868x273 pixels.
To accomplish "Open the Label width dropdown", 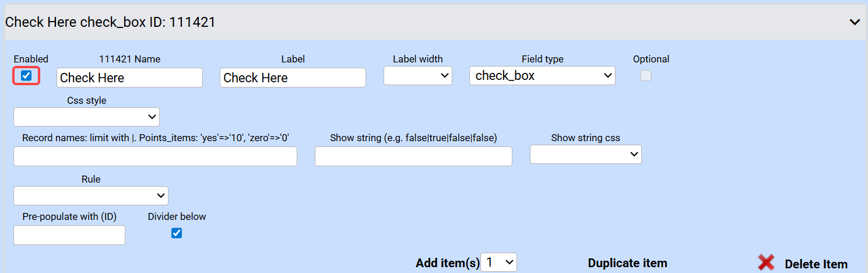I will pyautogui.click(x=417, y=75).
